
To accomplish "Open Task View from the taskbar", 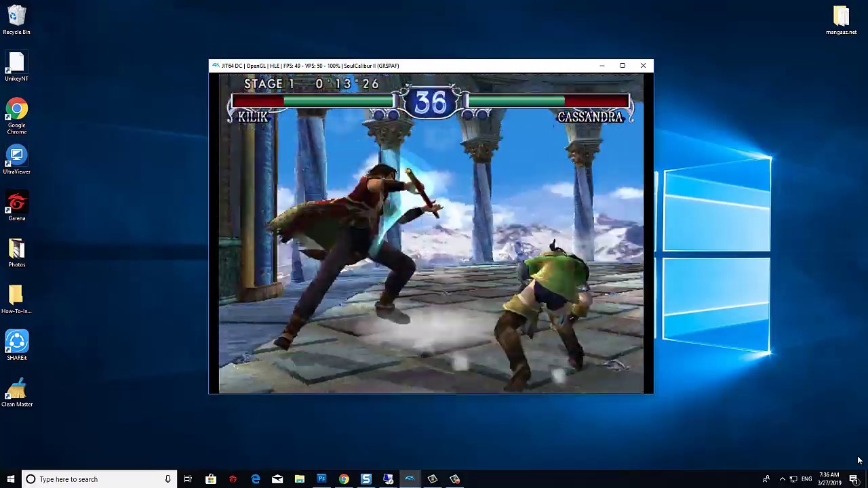I will pyautogui.click(x=188, y=479).
